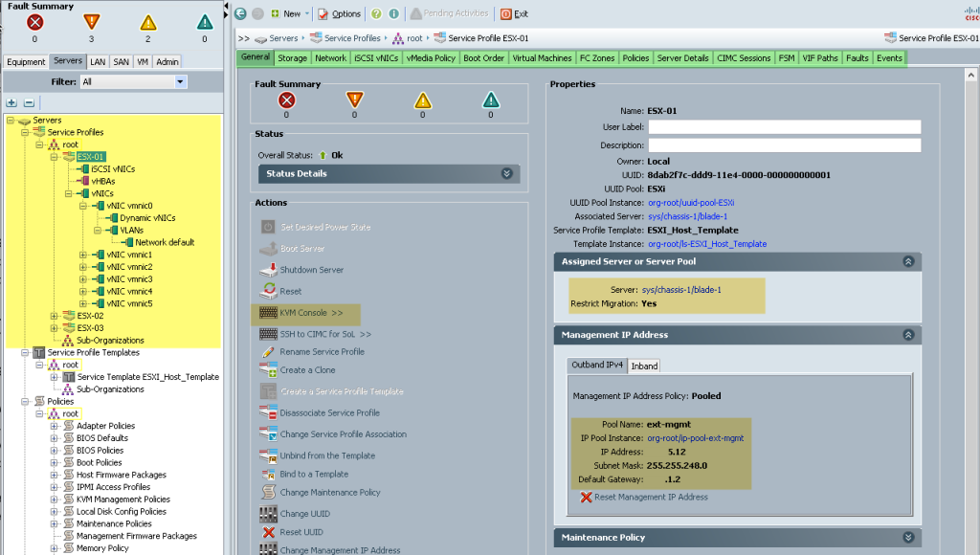Select the ESX-03 service profile

(91, 328)
